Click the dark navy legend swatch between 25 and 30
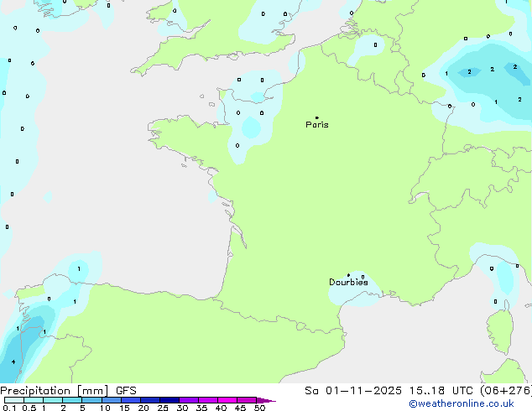Viewport: 532px width, 411px height. (x=170, y=400)
